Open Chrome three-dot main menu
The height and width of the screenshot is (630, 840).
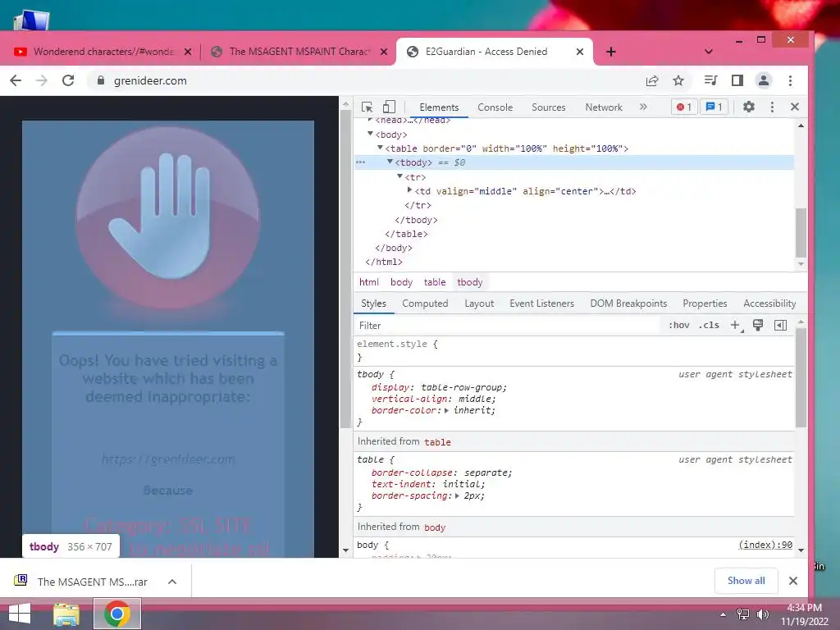790,81
